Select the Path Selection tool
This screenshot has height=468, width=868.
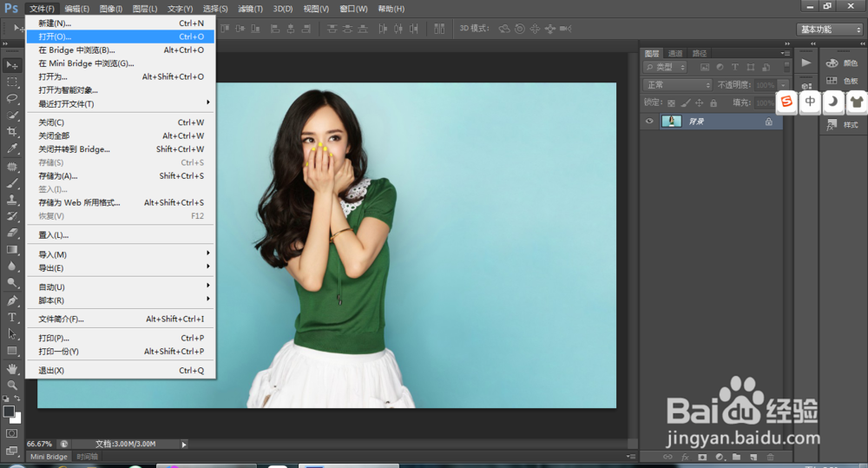[x=11, y=334]
